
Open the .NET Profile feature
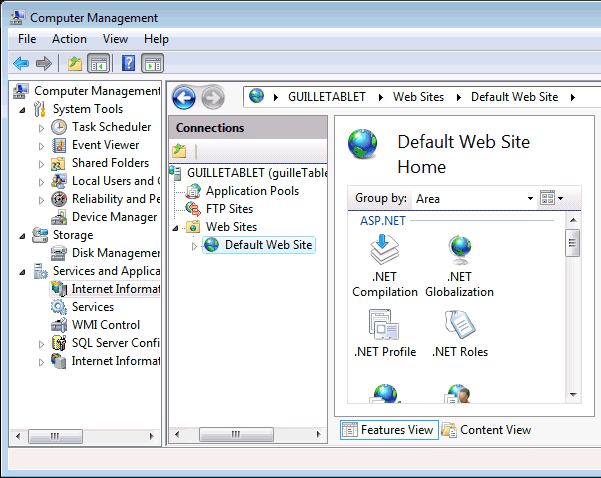pos(384,333)
